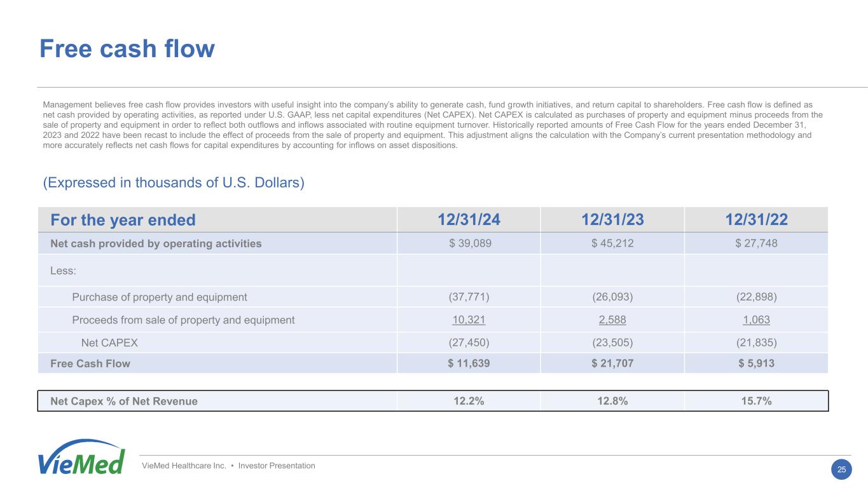This screenshot has width=868, height=488.
Task: Select the Free Cash Flow row label
Action: pos(90,363)
